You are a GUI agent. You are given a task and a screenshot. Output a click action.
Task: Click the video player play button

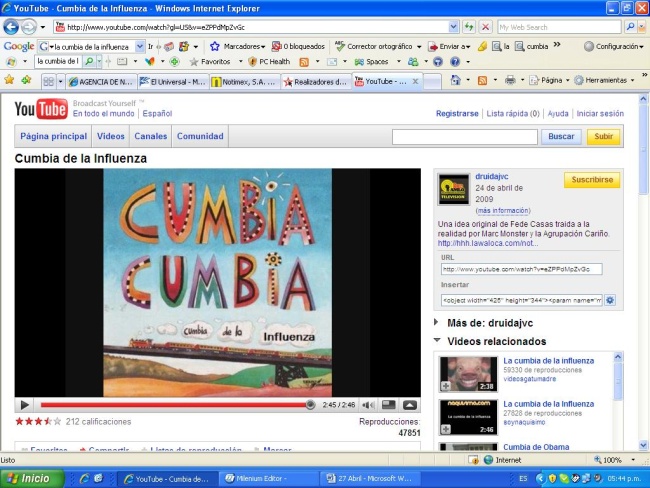click(25, 405)
